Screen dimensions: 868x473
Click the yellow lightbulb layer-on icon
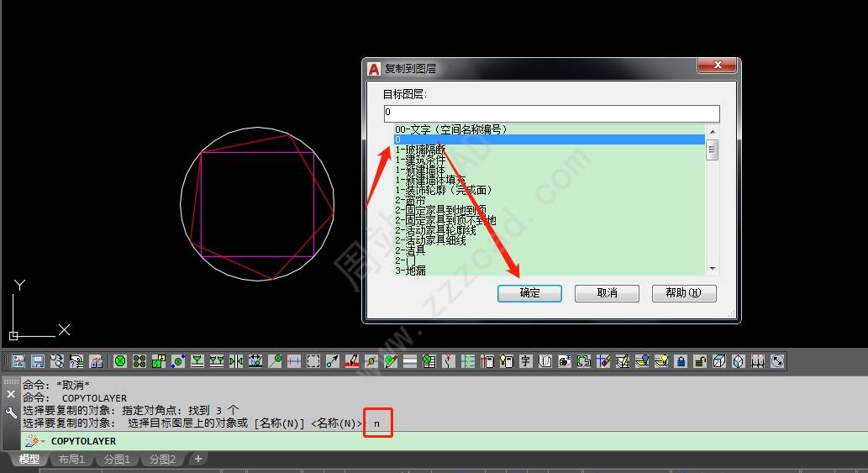661,361
